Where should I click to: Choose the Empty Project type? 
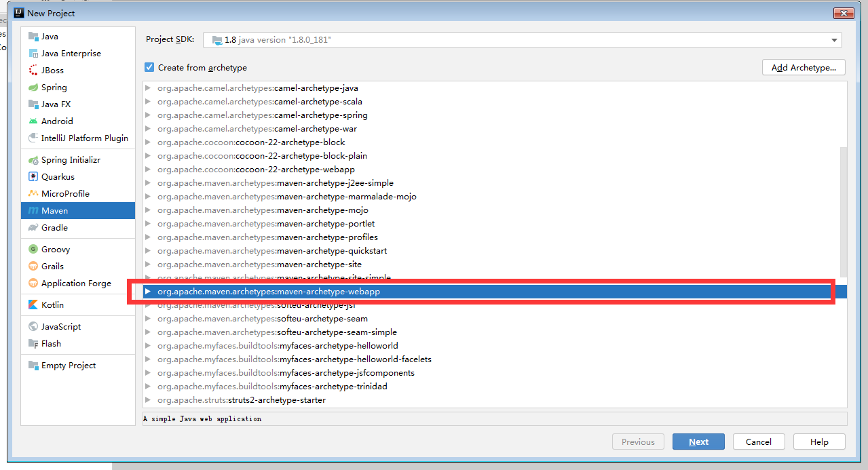[x=78, y=366]
